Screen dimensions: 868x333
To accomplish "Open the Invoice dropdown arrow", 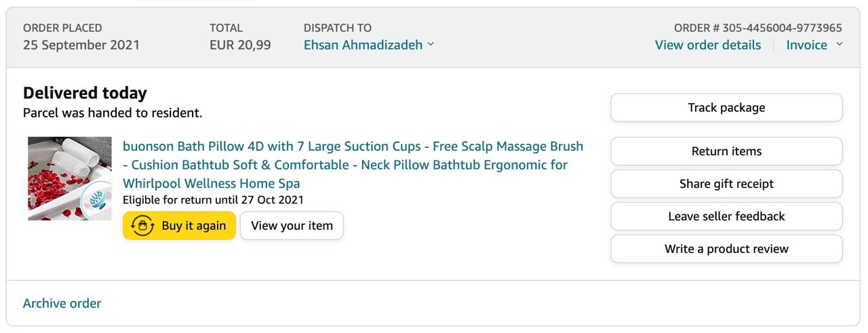I will [839, 45].
